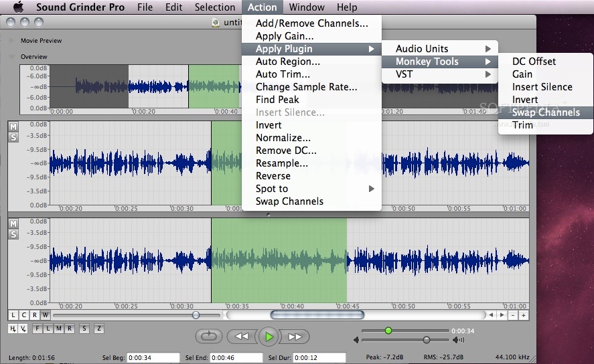Image resolution: width=594 pixels, height=364 pixels.
Task: Open the Sound Grinder Pro menu
Action: tap(80, 7)
